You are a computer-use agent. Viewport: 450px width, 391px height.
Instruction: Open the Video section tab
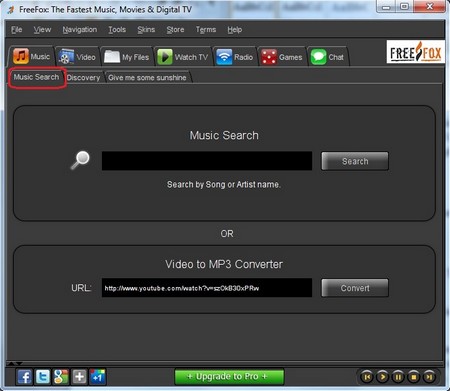[x=77, y=57]
